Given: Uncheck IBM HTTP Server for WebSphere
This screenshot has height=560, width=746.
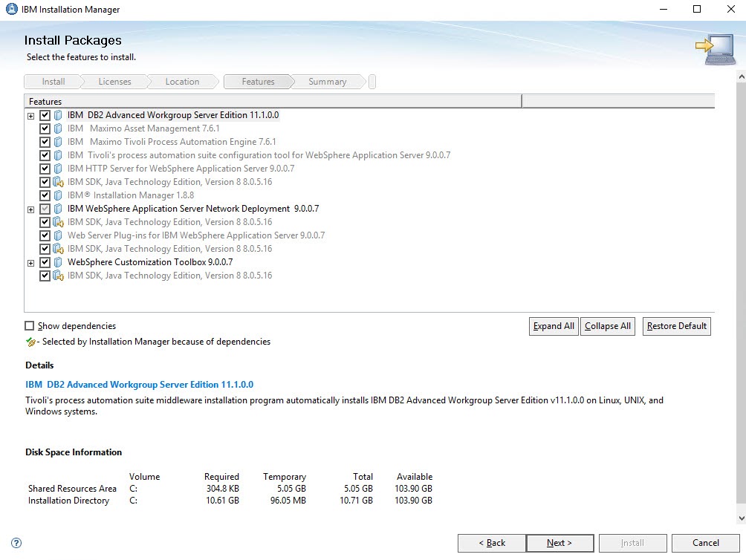Looking at the screenshot, I should pos(45,169).
